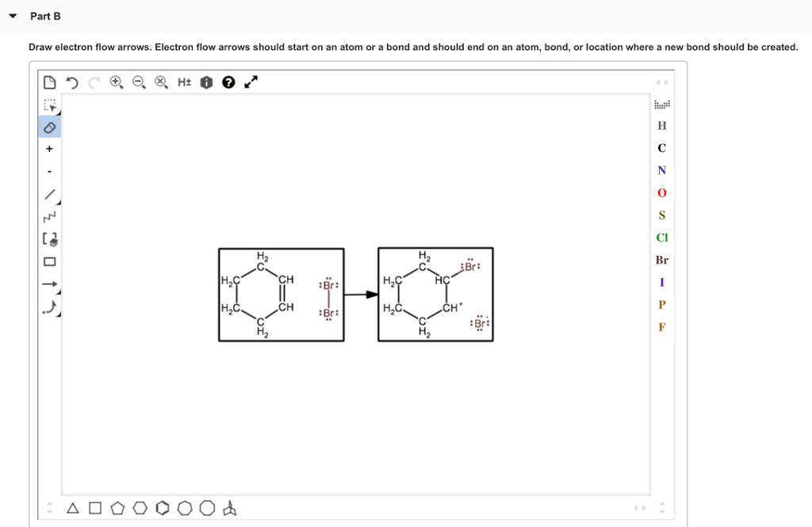812x527 pixels.
Task: Select the straight reaction arrow tool
Action: tap(49, 282)
